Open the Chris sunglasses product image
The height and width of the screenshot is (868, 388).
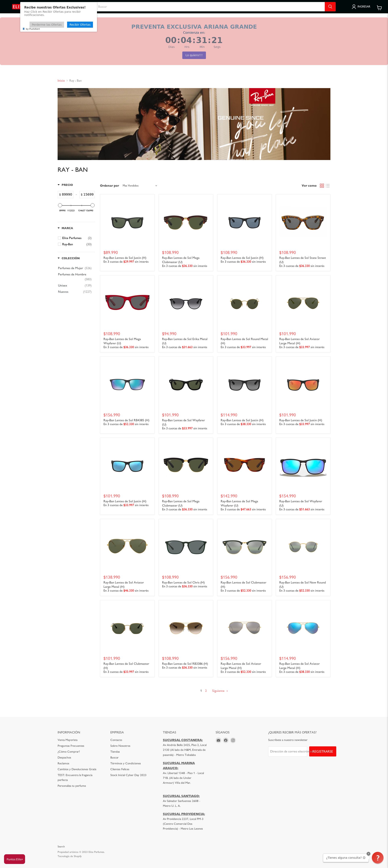tap(186, 547)
